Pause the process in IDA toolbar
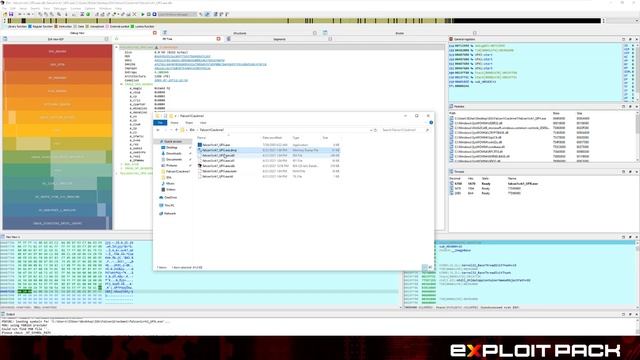Image resolution: width=640 pixels, height=360 pixels. (149, 14)
